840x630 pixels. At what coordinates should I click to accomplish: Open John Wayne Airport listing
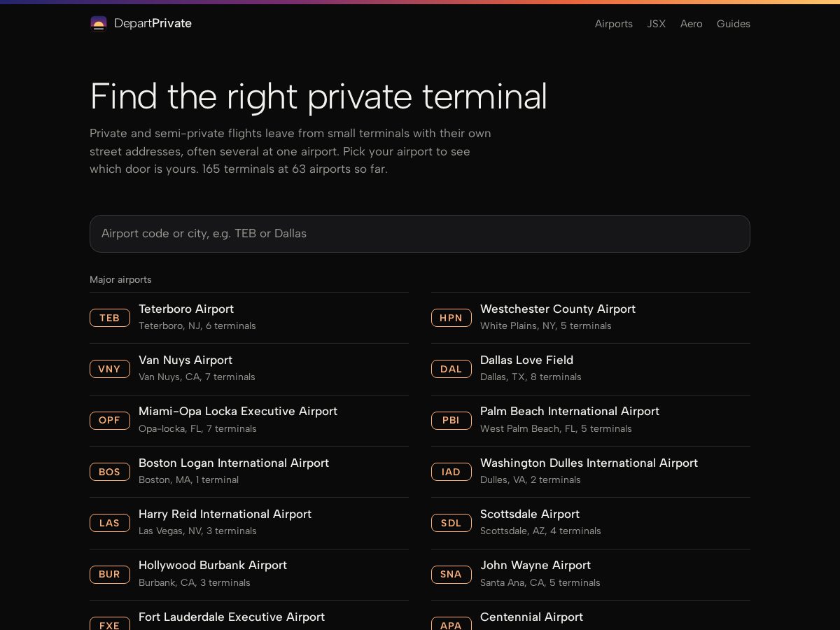pos(591,575)
